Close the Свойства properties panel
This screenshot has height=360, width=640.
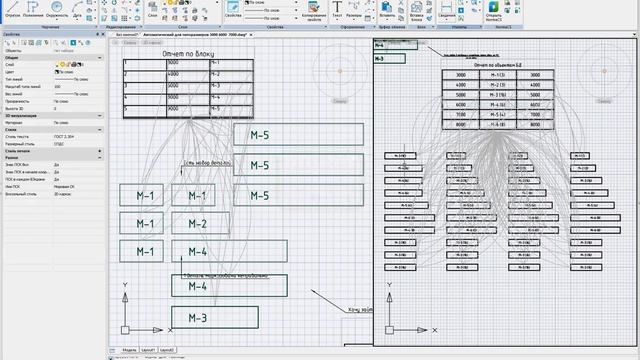point(102,34)
